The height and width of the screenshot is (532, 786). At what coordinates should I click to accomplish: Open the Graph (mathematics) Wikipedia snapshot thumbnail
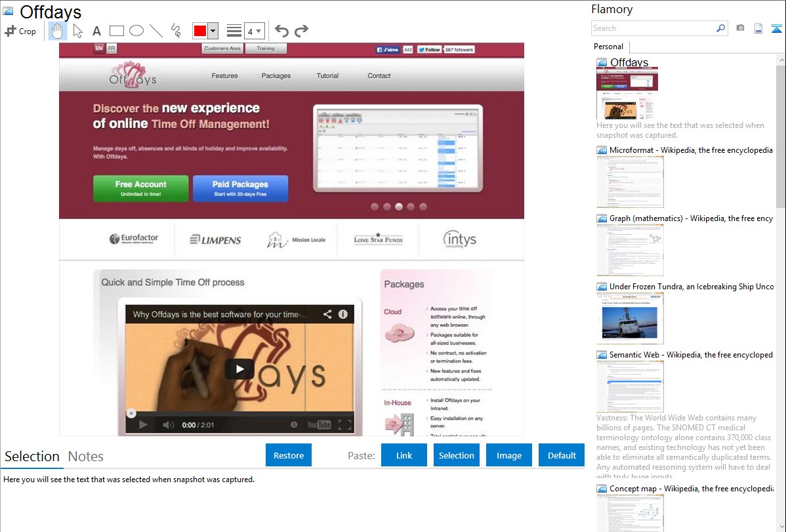click(x=630, y=249)
